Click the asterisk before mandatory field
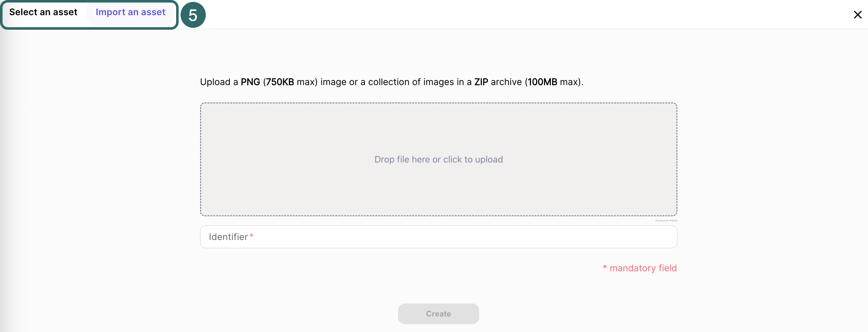The height and width of the screenshot is (332, 868). (x=605, y=267)
